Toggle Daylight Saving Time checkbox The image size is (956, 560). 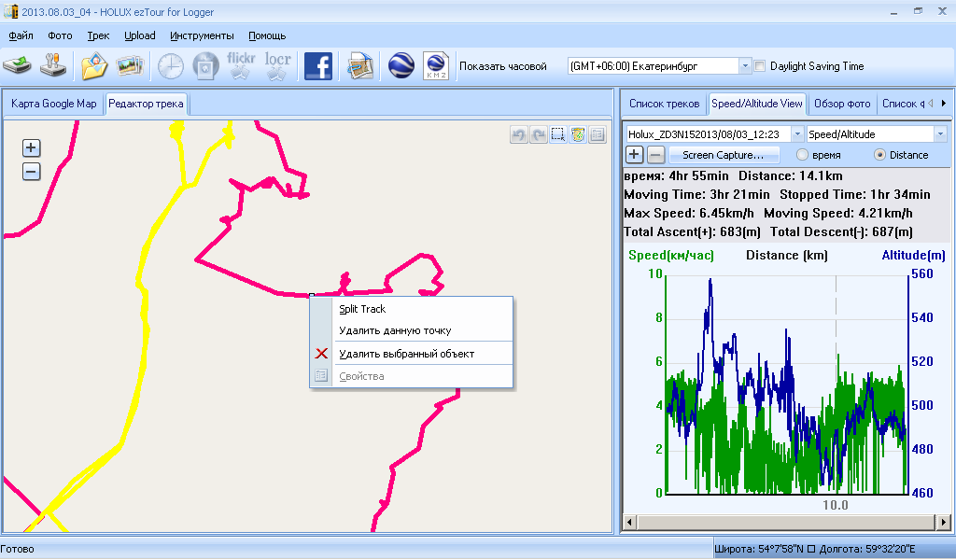point(760,66)
